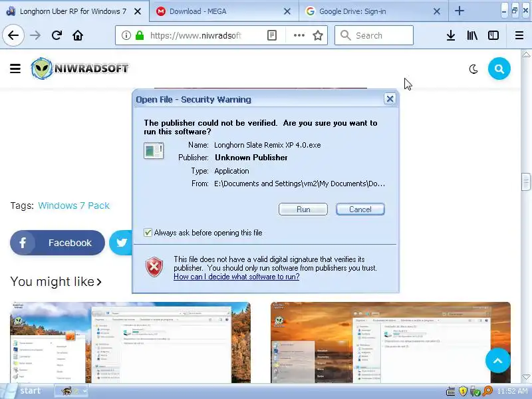Screen dimensions: 532x399
Task: Open the Start menu
Action: (25, 391)
